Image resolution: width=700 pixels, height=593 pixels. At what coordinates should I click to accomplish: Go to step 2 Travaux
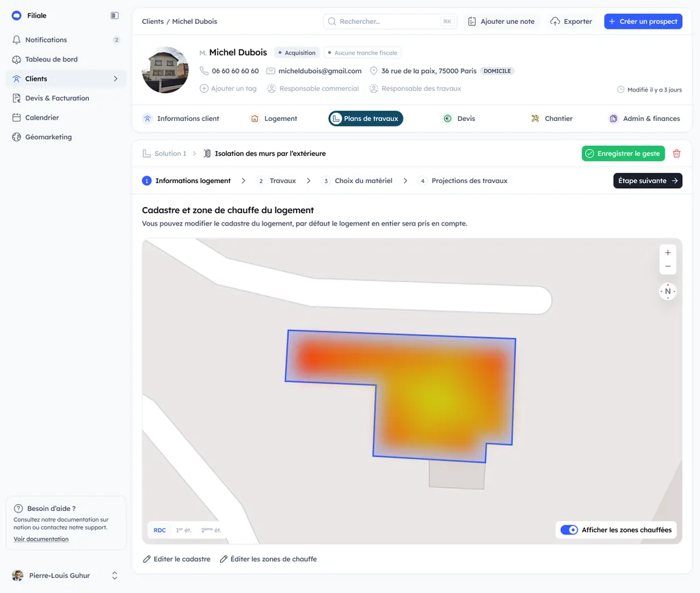tap(276, 181)
